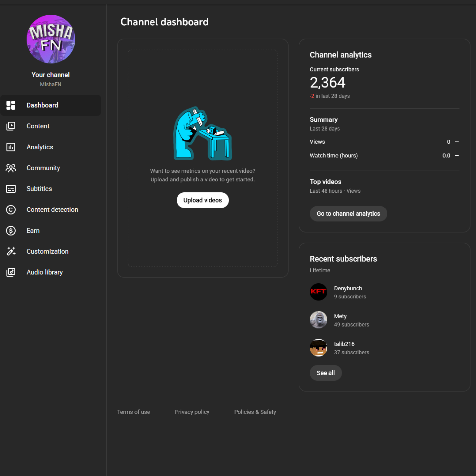The height and width of the screenshot is (476, 476).
Task: Click the talib216 subscriber entry
Action: point(344,344)
